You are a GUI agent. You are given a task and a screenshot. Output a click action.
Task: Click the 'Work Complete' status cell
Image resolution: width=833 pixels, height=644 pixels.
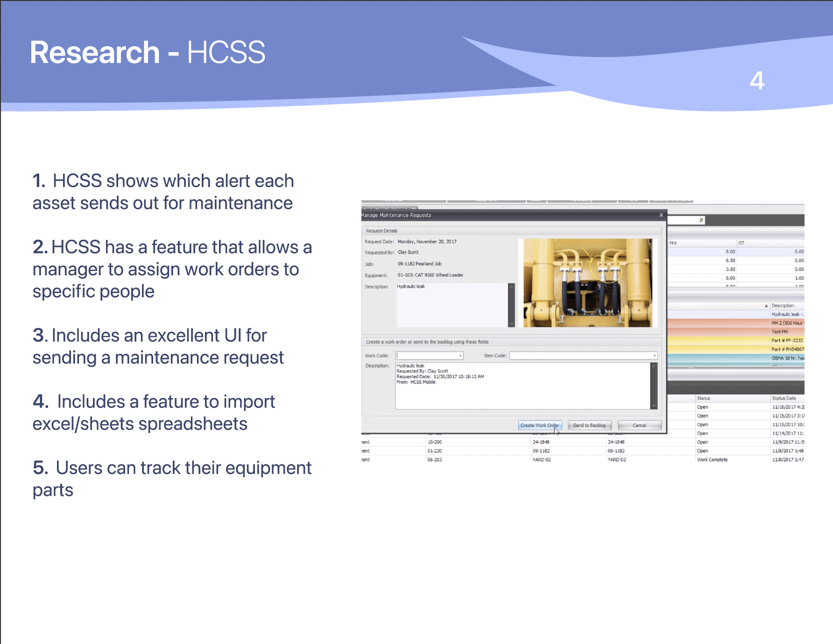tap(712, 460)
